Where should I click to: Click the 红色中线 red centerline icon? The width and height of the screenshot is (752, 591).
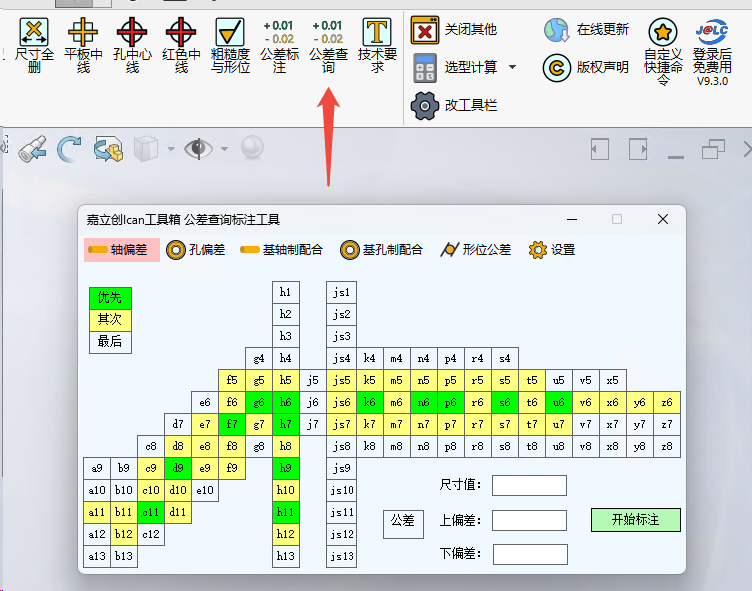[x=181, y=46]
